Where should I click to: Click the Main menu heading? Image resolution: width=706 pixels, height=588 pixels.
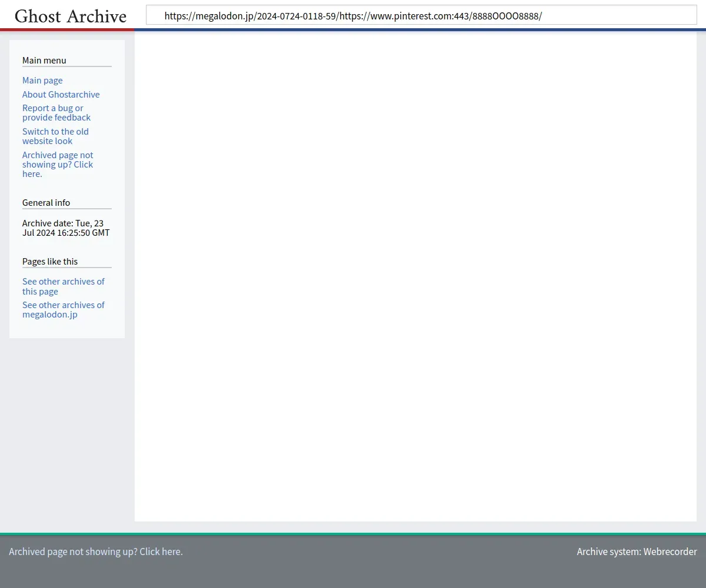[44, 61]
